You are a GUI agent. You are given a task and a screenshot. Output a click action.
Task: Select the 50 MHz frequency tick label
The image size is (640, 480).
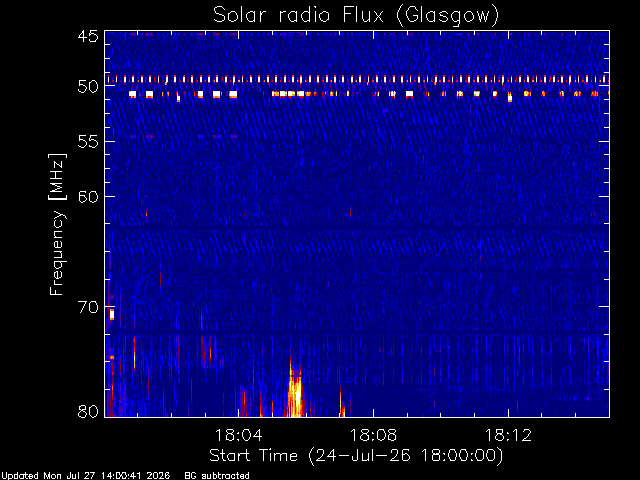(x=88, y=87)
